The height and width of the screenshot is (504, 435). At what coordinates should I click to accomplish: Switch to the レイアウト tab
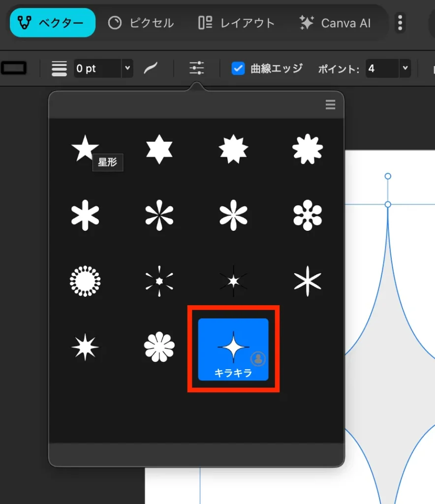coord(236,23)
